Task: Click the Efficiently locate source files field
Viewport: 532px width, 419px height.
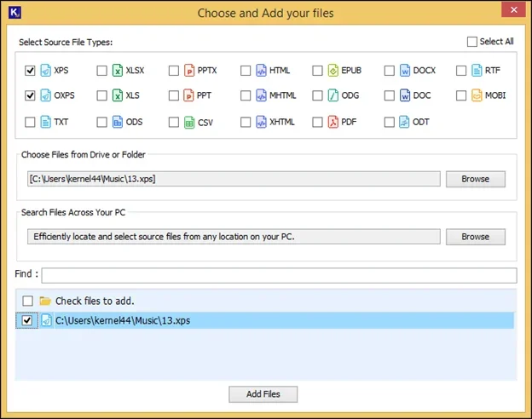Action: (x=234, y=236)
